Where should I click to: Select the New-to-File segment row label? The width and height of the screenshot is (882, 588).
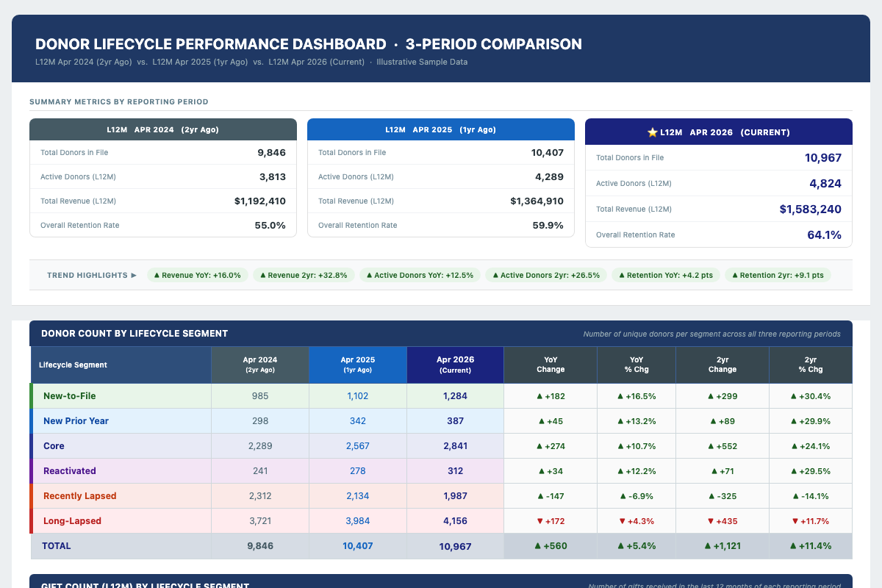70,396
